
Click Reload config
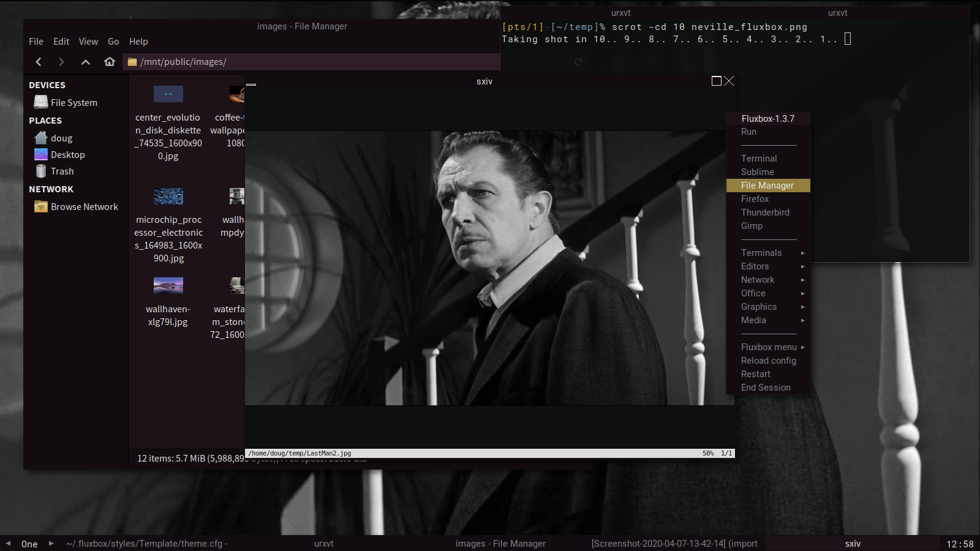point(768,361)
